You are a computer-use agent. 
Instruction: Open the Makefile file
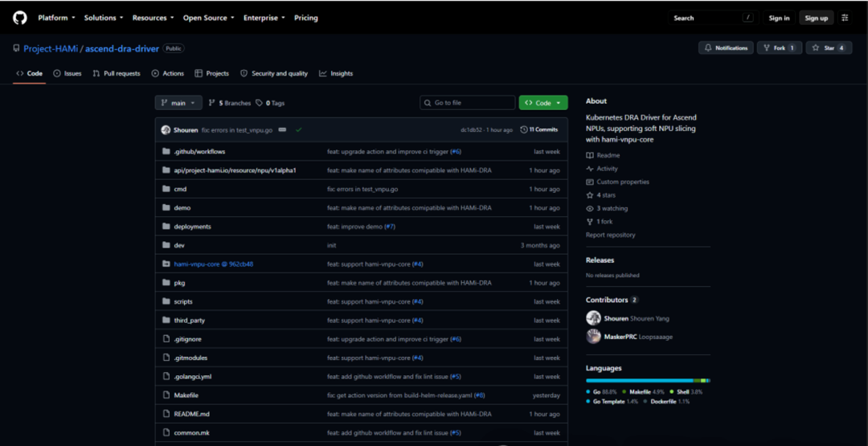pyautogui.click(x=186, y=395)
